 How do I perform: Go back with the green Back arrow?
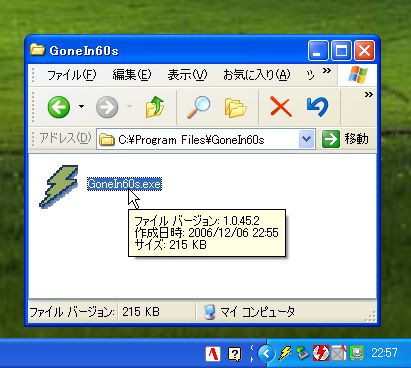[x=59, y=107]
